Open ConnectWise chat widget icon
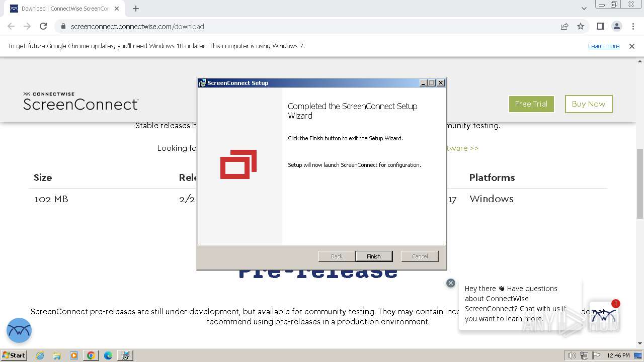This screenshot has height=362, width=644. click(x=604, y=316)
